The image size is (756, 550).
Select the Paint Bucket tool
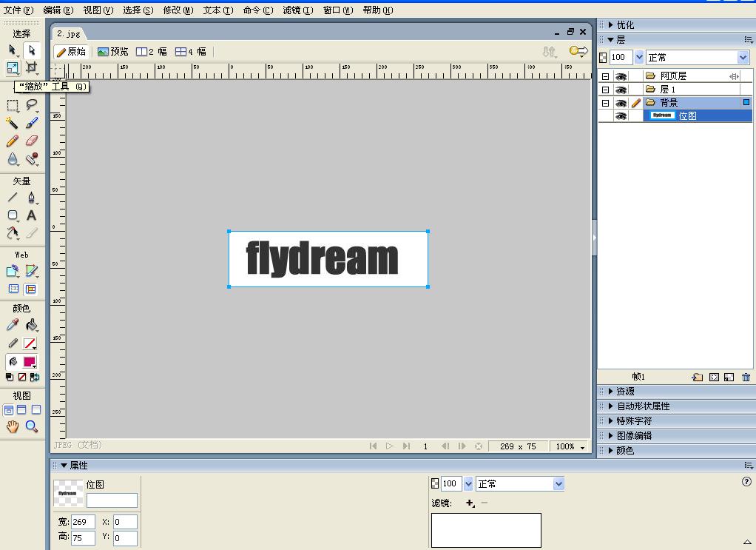point(31,325)
